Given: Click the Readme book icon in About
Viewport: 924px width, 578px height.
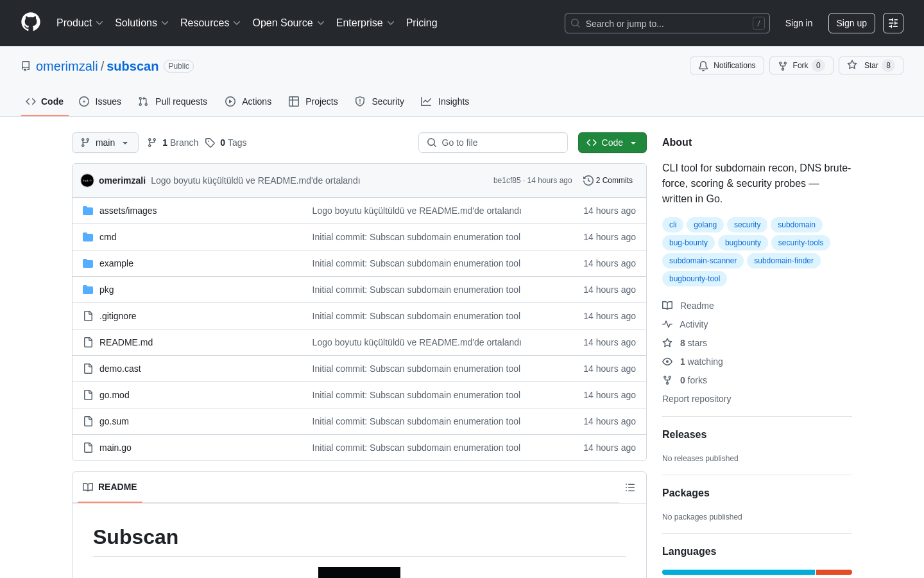Looking at the screenshot, I should coord(667,306).
